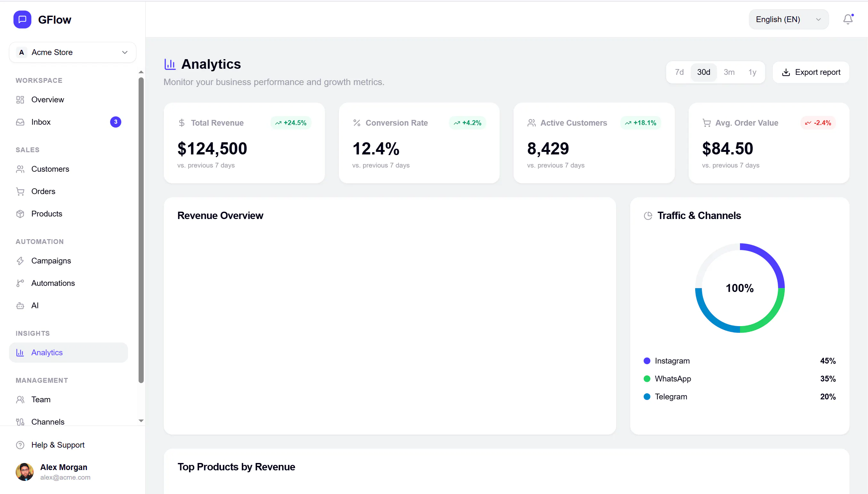Click the sidebar scrollbar down arrow
The width and height of the screenshot is (868, 494).
pos(141,421)
